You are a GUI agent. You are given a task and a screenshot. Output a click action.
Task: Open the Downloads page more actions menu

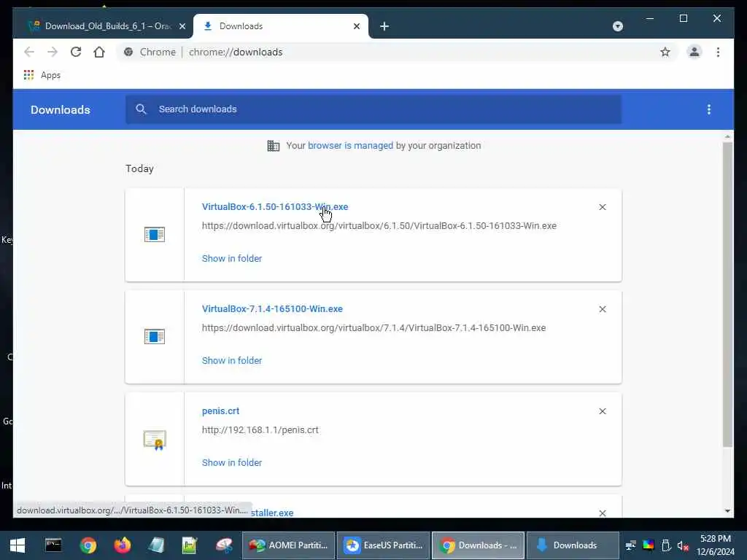(x=709, y=109)
